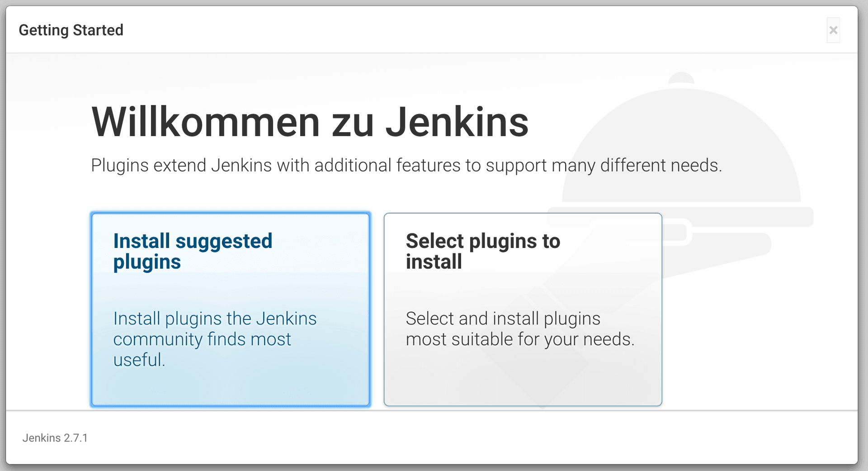Click the knob atop the cloche illustration

click(x=681, y=78)
